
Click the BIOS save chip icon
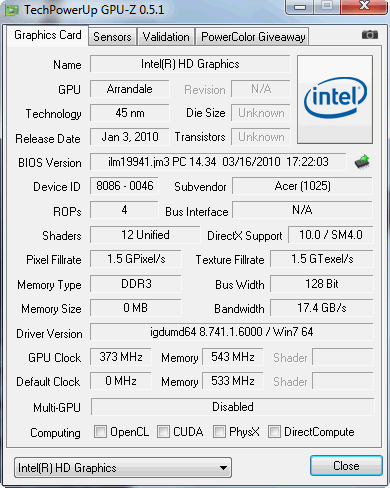coord(362,162)
